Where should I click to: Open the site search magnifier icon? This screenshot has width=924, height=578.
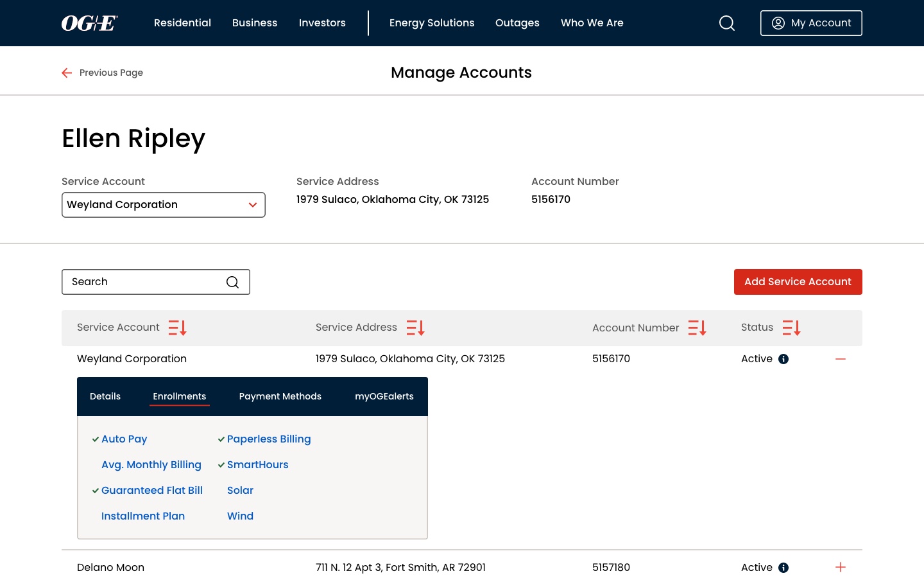727,23
